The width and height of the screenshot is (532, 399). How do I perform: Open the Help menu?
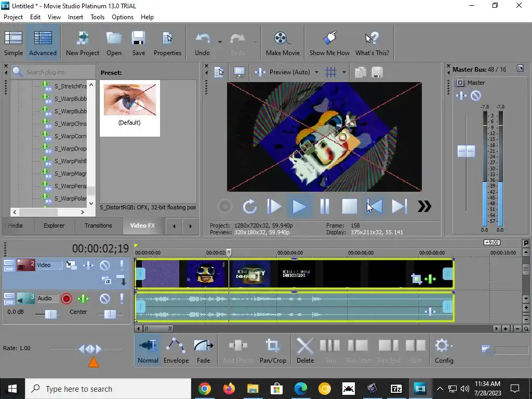(x=147, y=17)
